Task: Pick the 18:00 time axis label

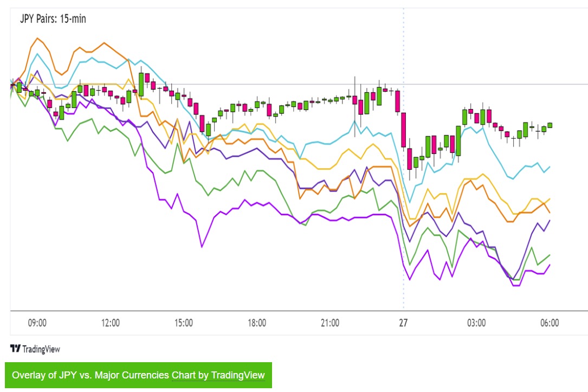Action: 257,323
